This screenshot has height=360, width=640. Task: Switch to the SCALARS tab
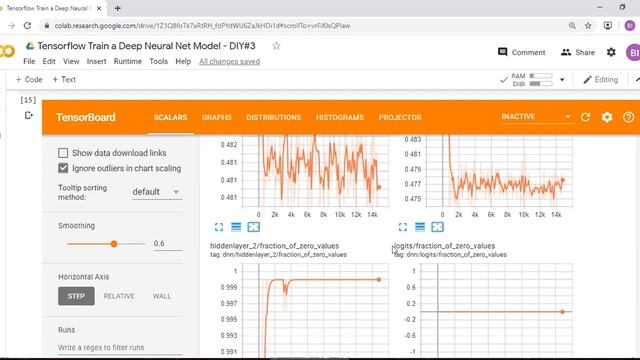pyautogui.click(x=170, y=117)
